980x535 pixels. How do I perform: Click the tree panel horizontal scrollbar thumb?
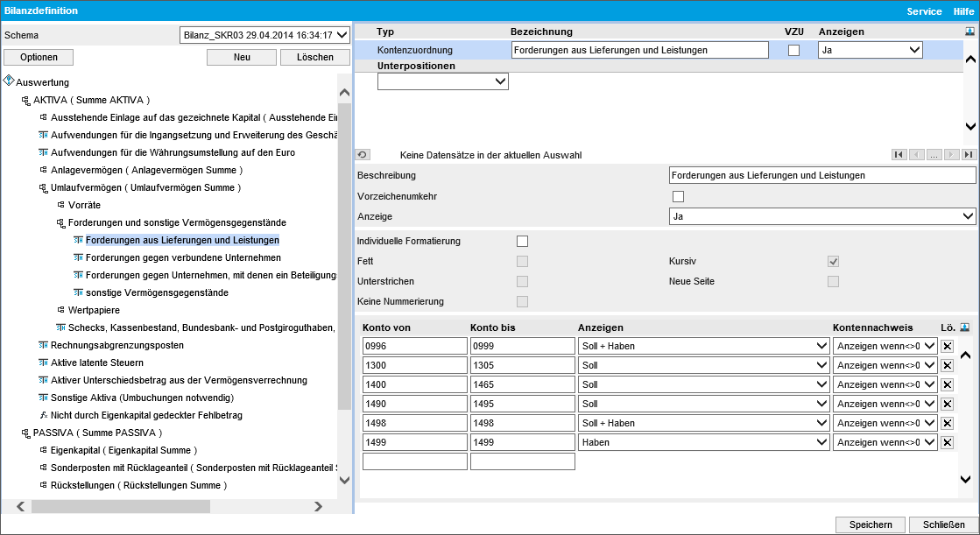121,506
